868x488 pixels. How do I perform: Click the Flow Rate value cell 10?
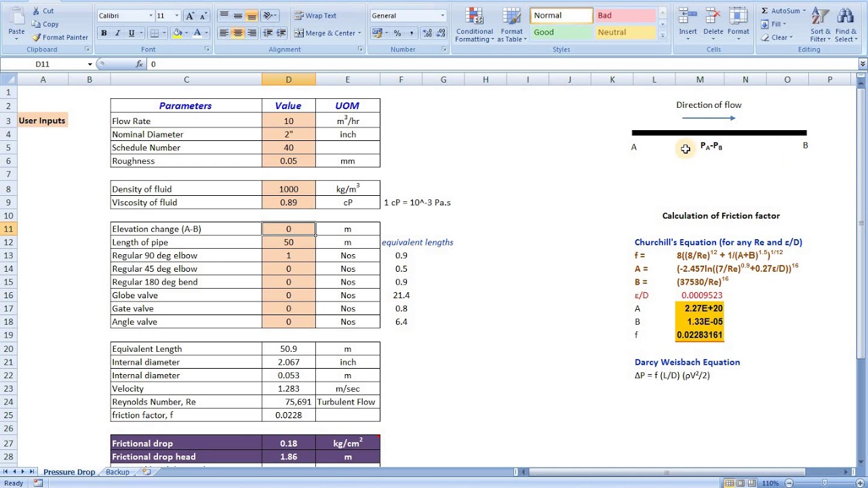pos(288,121)
